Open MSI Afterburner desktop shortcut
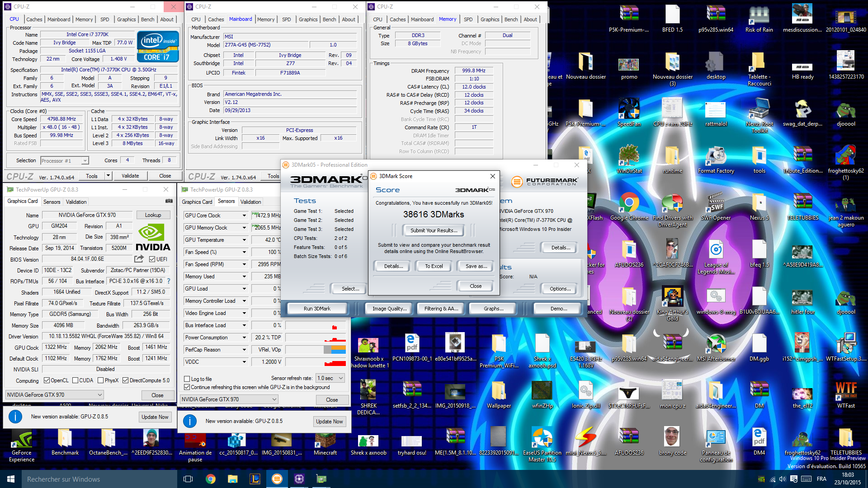 click(x=716, y=348)
